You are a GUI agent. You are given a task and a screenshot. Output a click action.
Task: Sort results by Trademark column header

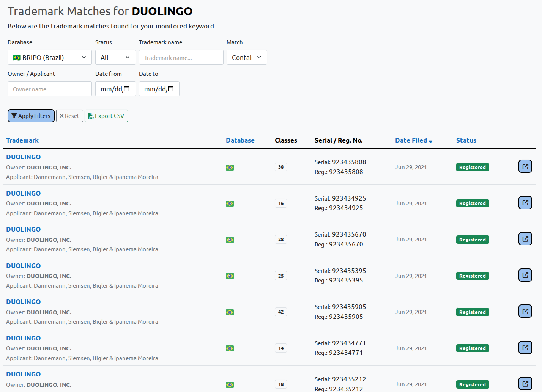pos(22,140)
